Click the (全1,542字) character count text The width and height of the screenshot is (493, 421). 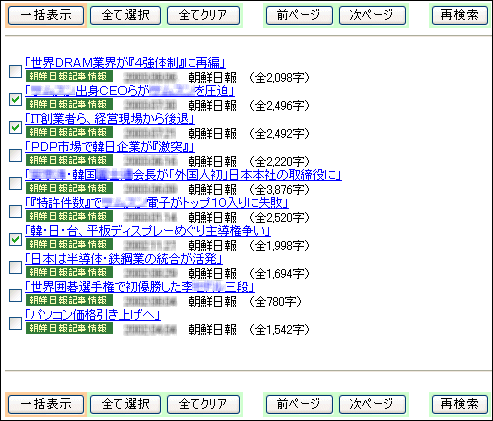(x=279, y=330)
